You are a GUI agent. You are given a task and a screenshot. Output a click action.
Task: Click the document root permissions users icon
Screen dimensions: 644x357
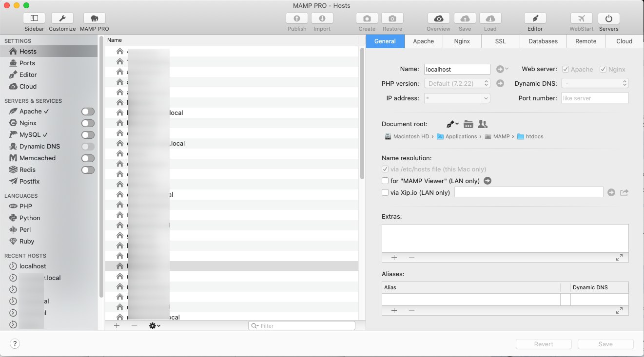click(483, 124)
